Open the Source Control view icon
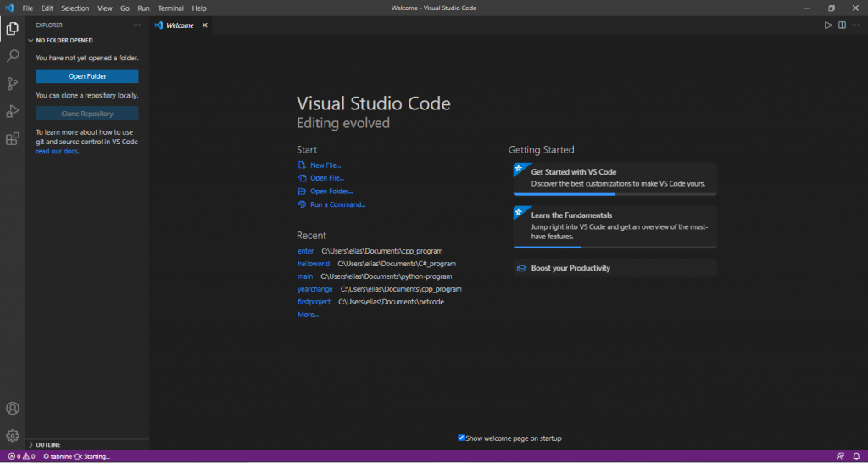 click(12, 84)
